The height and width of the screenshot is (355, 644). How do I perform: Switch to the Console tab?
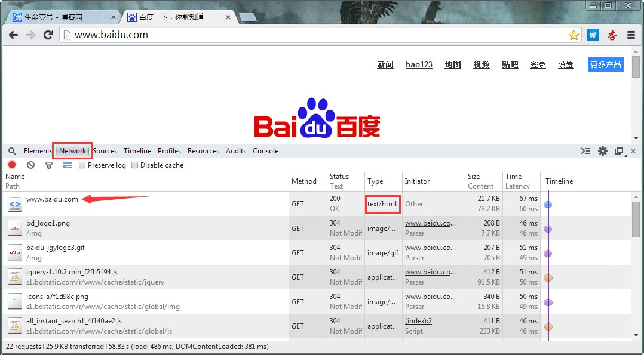click(266, 150)
